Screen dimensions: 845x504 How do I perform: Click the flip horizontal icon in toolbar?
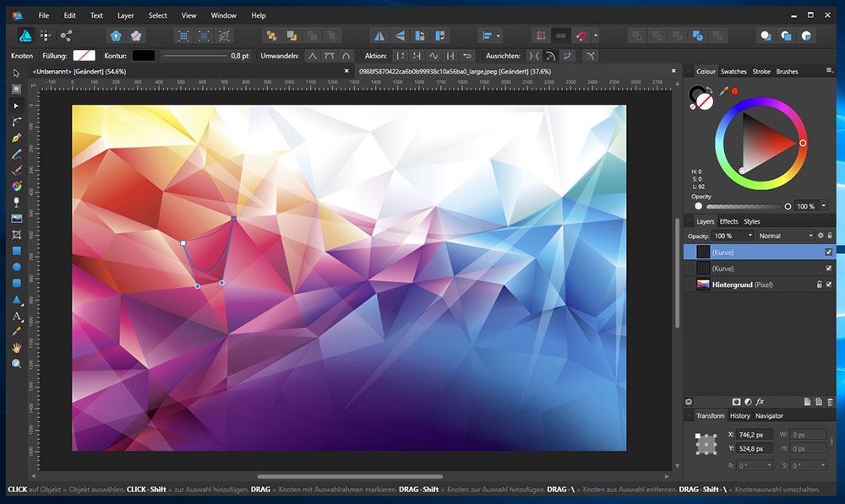(x=379, y=35)
